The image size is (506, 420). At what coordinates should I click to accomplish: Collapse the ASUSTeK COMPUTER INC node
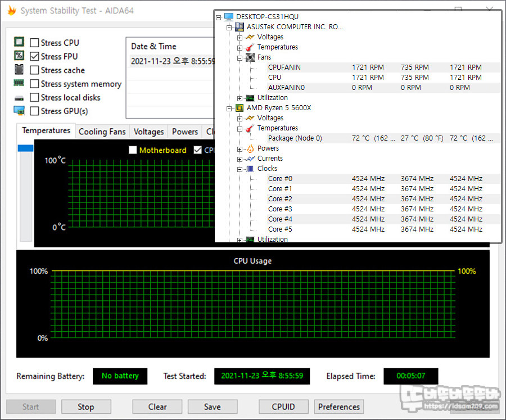coord(229,28)
